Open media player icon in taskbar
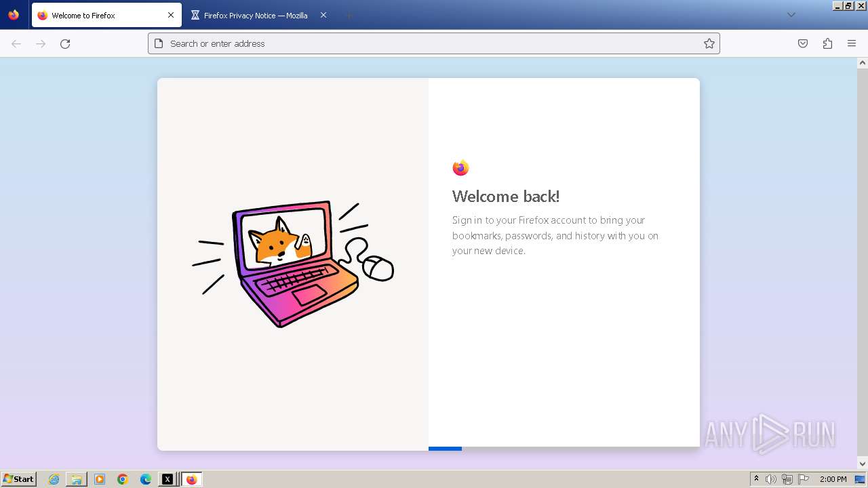This screenshot has height=488, width=868. click(100, 479)
